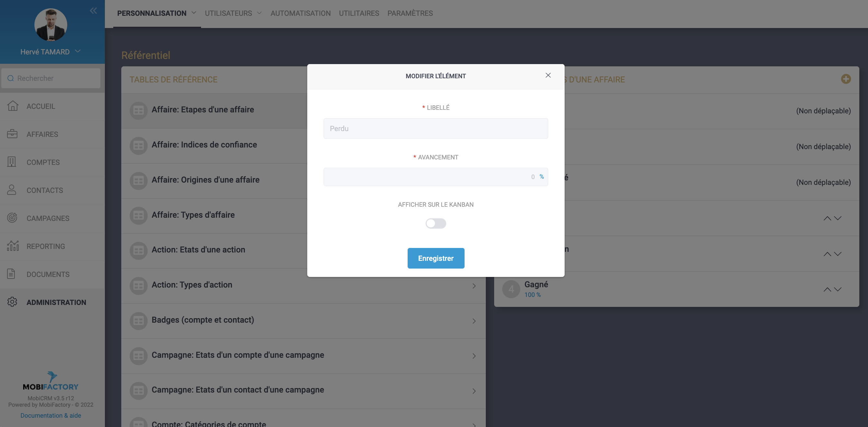Open Reporting via the chart icon

pos(13,246)
